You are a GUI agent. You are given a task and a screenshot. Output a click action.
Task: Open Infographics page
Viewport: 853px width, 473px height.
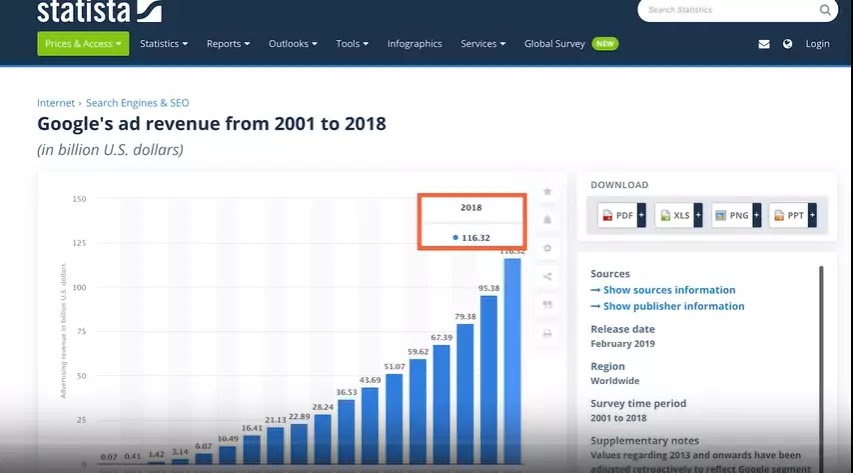(x=415, y=44)
